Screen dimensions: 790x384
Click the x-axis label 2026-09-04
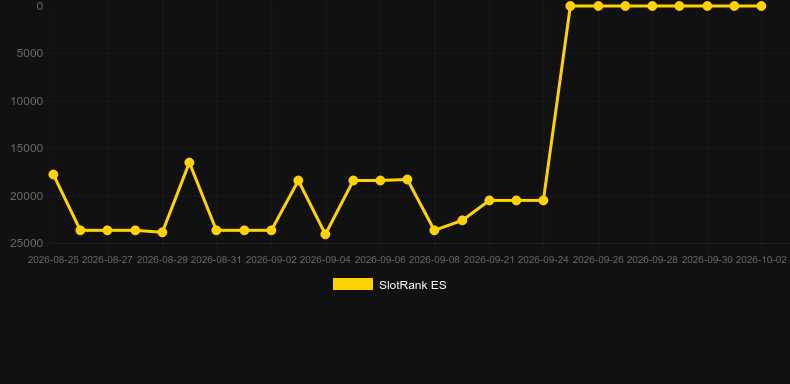(x=325, y=260)
